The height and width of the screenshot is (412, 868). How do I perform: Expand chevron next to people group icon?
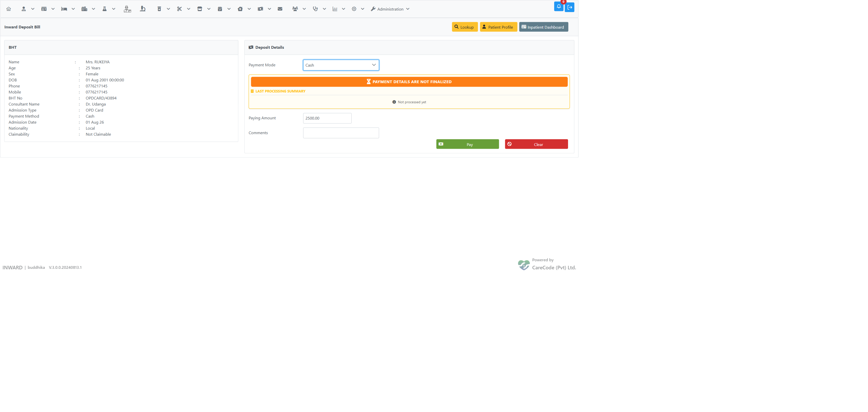click(x=304, y=9)
